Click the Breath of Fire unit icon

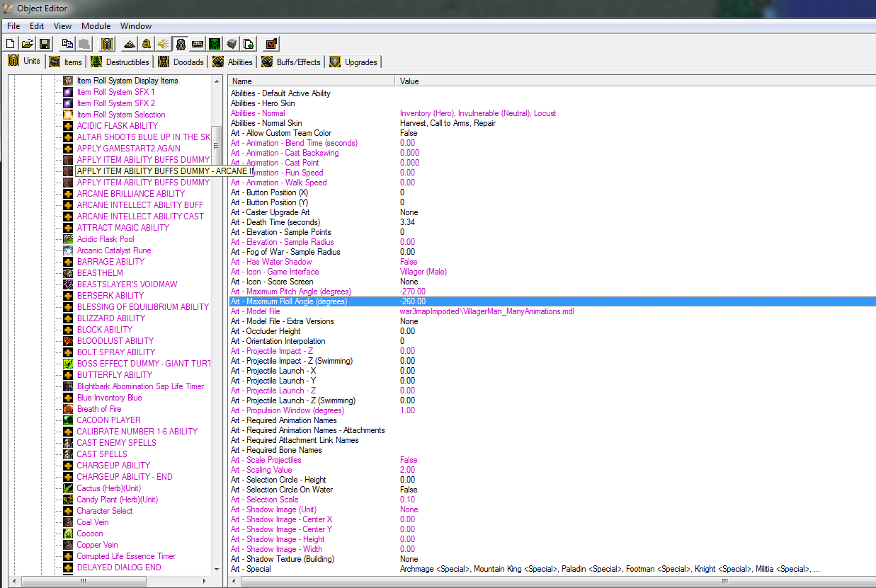[x=68, y=409]
